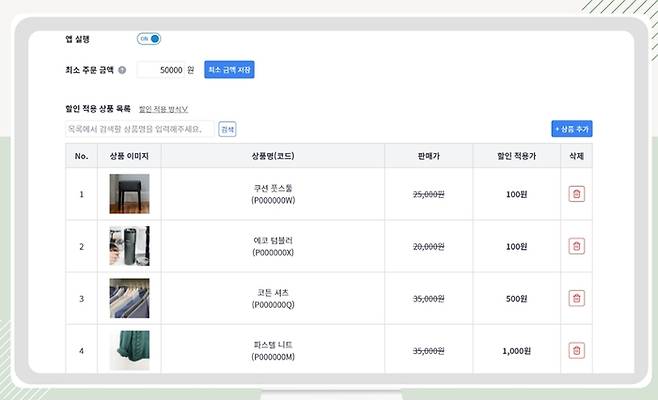The height and width of the screenshot is (400, 658).
Task: Click the No. column header
Action: click(81, 156)
